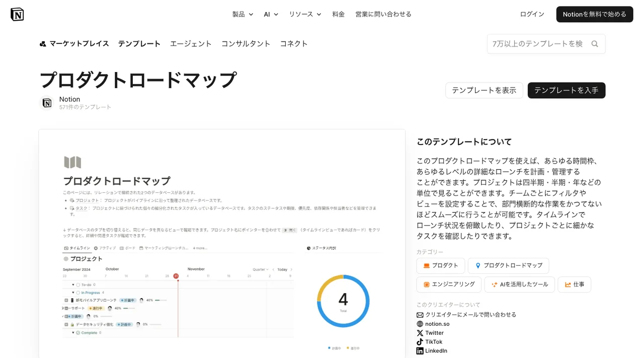Image resolution: width=644 pixels, height=358 pixels.
Task: Click the sparkle icon in the AIを活用したツール tag
Action: 494,284
